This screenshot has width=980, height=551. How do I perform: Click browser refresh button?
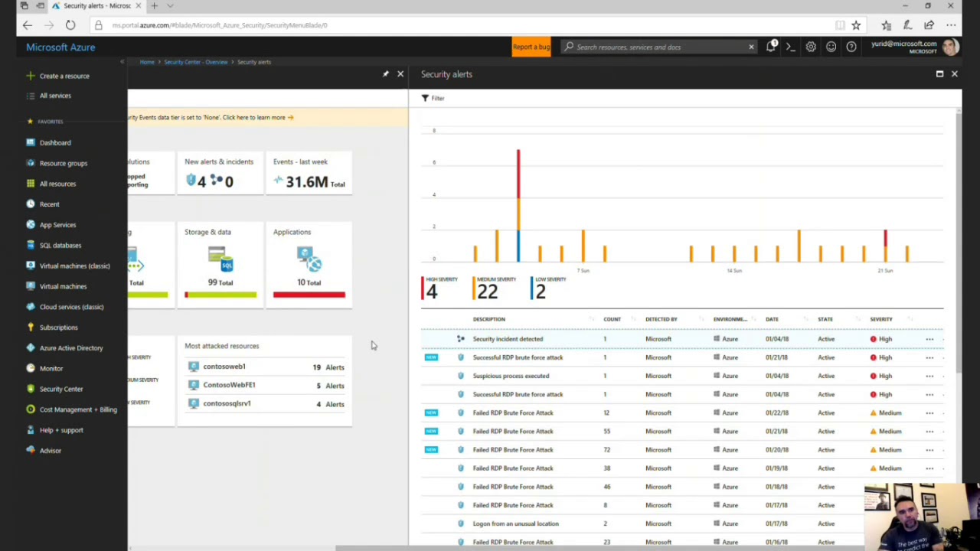70,25
